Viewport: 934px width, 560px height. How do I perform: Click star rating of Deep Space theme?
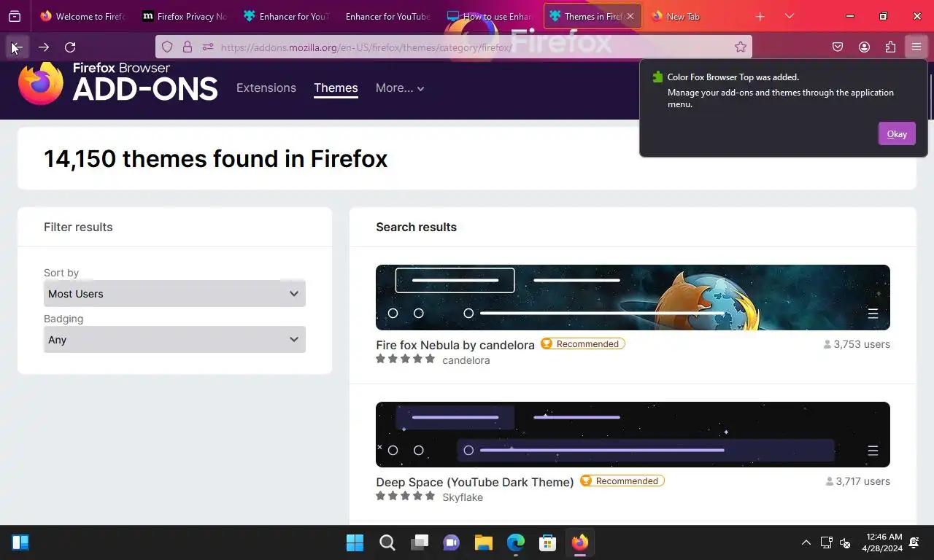pos(405,496)
